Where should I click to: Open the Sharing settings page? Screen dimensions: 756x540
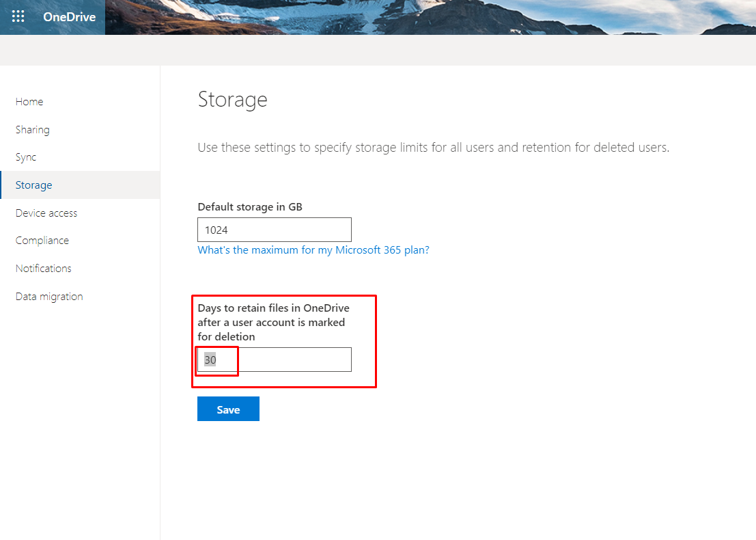32,130
